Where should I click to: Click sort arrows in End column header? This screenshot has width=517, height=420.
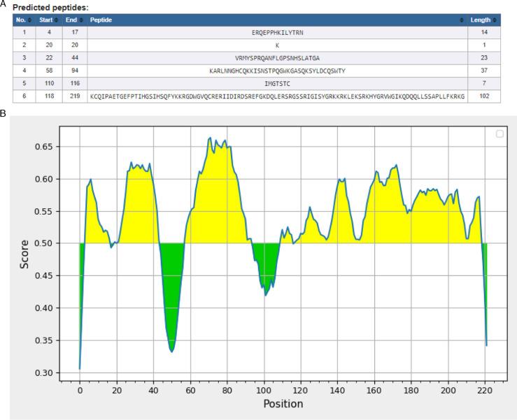[x=80, y=20]
